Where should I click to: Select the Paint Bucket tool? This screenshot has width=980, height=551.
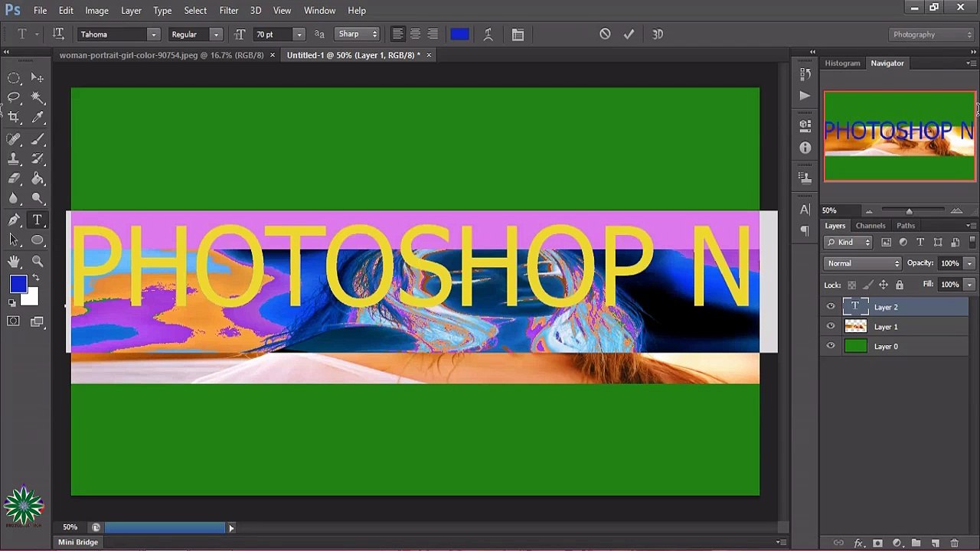click(x=38, y=178)
